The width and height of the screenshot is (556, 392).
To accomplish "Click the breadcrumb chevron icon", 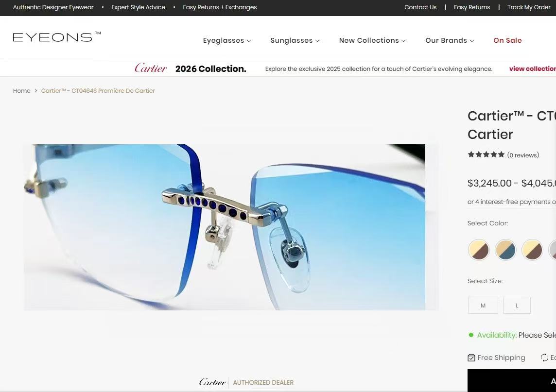I will [36, 91].
